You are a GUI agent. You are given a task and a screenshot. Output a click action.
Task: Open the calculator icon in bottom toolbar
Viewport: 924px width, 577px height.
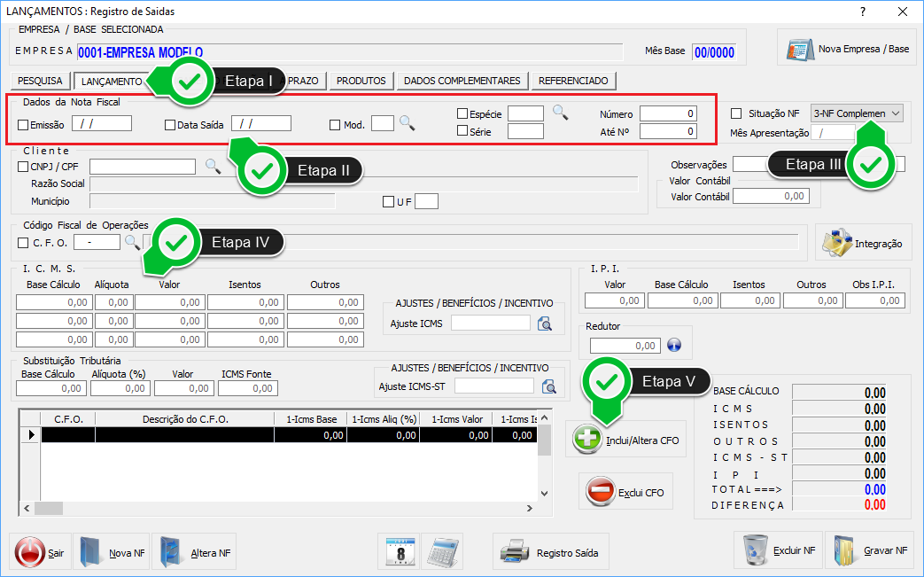tap(442, 552)
